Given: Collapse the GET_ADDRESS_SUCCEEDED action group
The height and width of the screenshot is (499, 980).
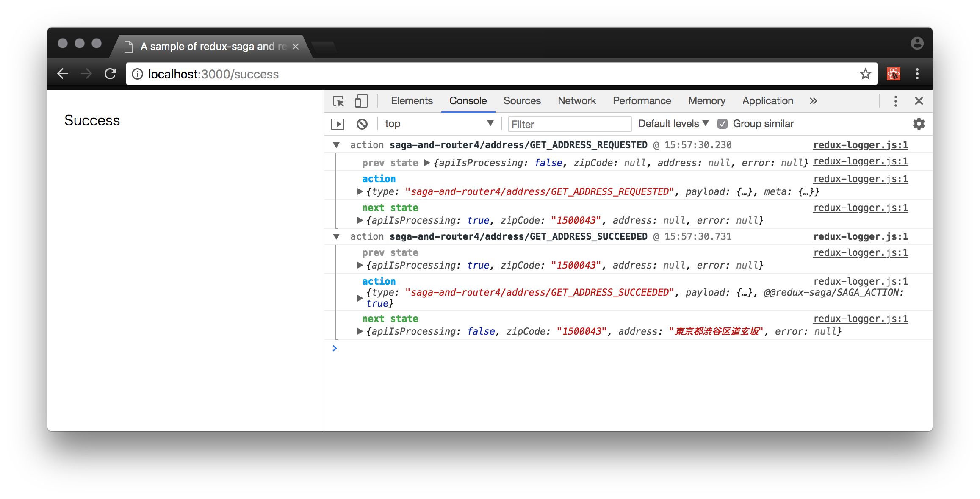Looking at the screenshot, I should pyautogui.click(x=336, y=237).
